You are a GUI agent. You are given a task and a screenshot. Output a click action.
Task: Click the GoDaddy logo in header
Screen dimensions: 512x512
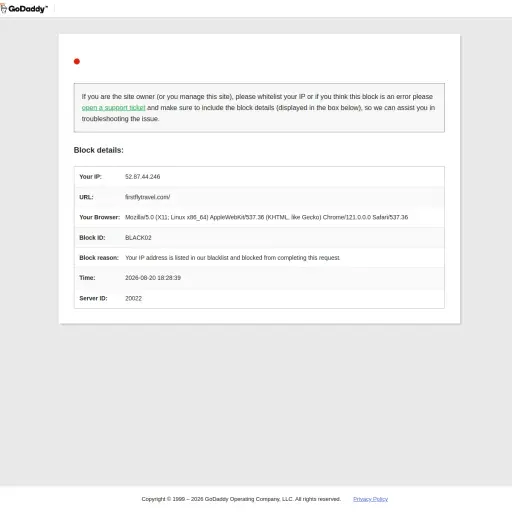tap(24, 9)
